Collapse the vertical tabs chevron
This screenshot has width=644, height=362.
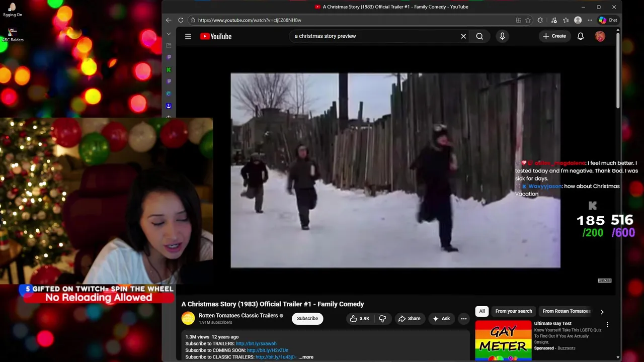click(x=169, y=34)
